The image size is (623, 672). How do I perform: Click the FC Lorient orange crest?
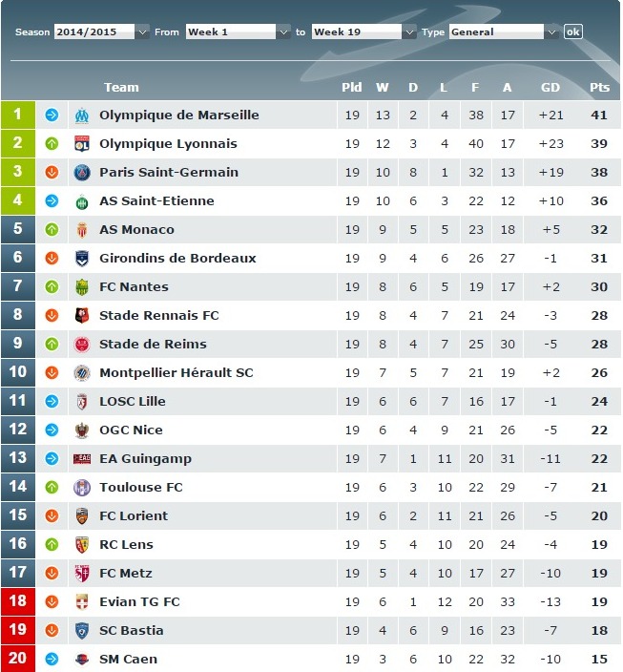tap(81, 516)
